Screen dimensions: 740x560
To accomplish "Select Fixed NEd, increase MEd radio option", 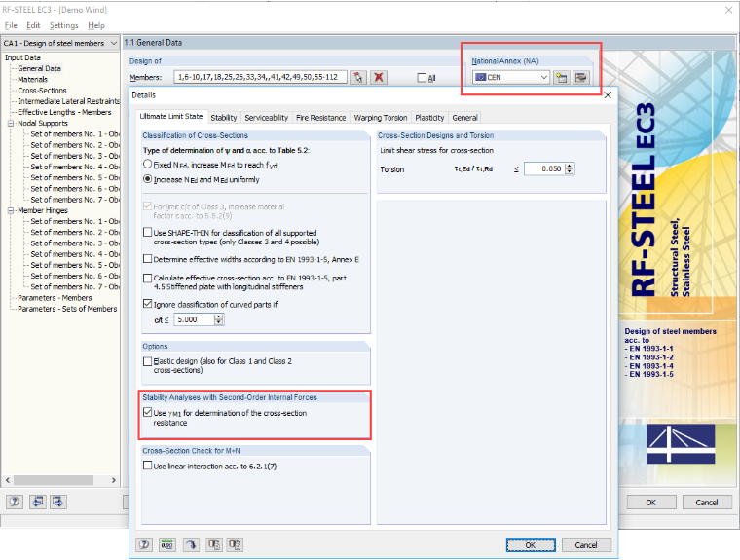I will [148, 165].
